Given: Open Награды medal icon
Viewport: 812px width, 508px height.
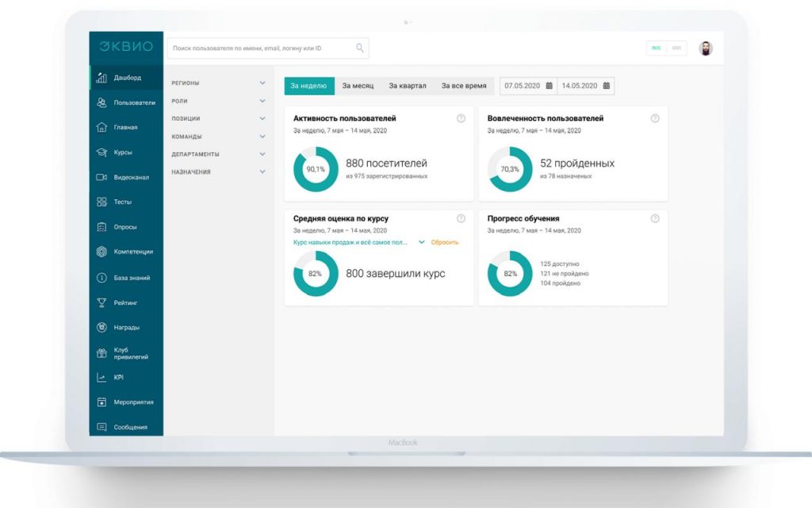Looking at the screenshot, I should (x=101, y=328).
